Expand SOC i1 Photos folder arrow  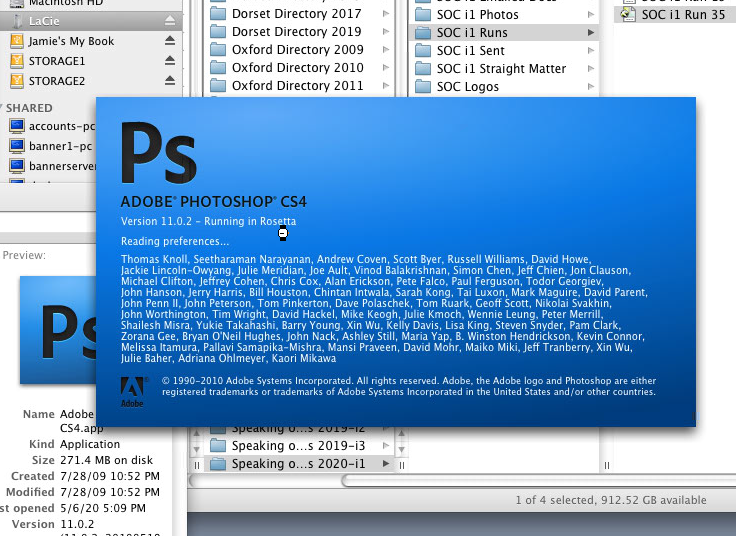591,15
